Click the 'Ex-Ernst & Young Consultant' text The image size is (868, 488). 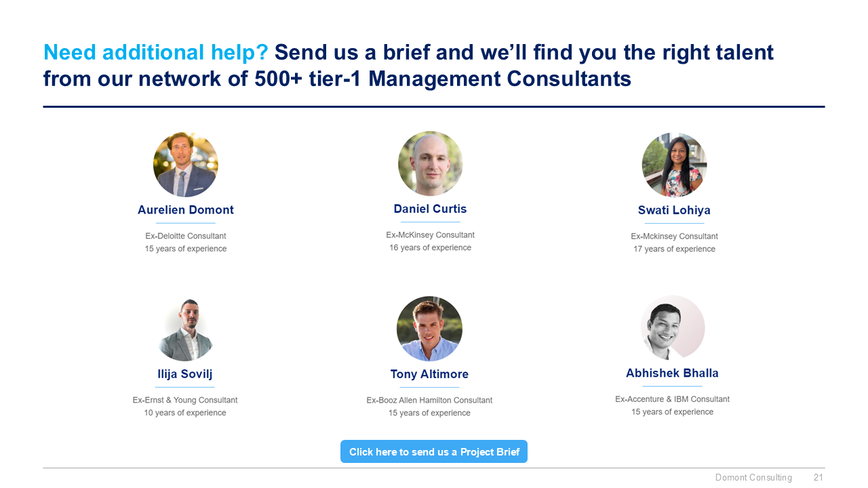pos(185,401)
